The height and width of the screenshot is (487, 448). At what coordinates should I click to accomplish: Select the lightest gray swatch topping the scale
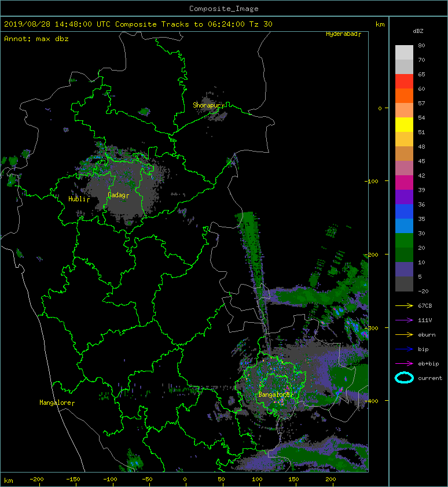pyautogui.click(x=404, y=53)
